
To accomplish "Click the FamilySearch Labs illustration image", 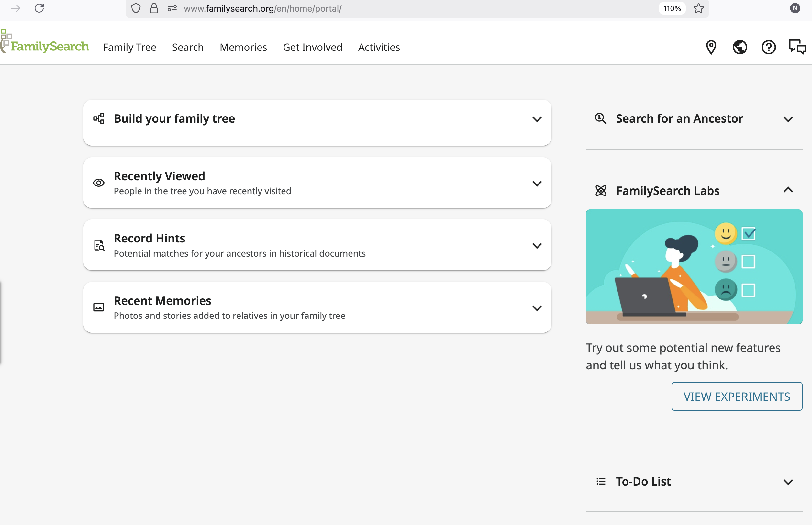I will tap(694, 267).
